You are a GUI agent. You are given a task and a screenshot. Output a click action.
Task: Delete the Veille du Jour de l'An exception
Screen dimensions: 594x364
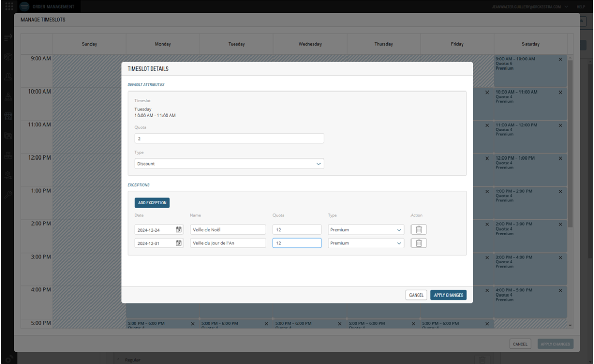[x=418, y=243]
